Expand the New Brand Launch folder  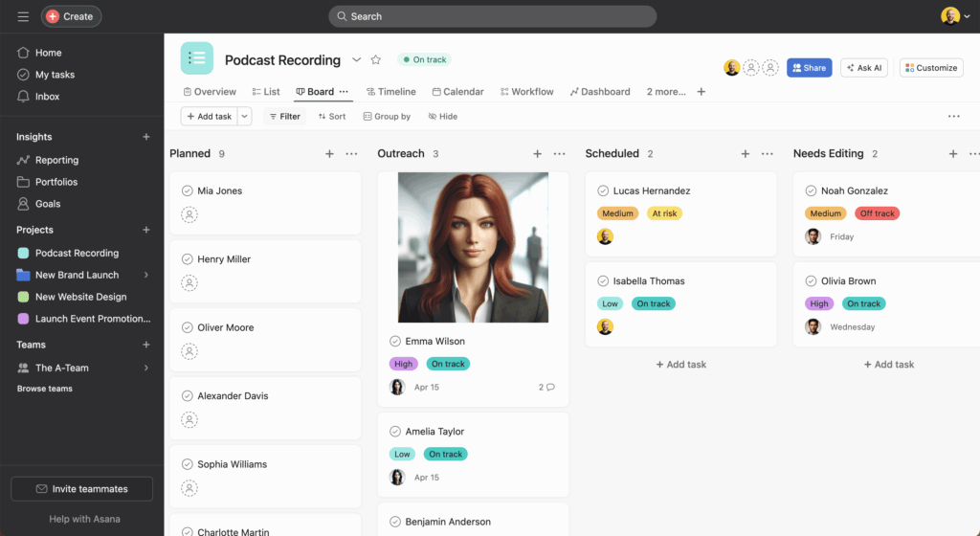[146, 275]
